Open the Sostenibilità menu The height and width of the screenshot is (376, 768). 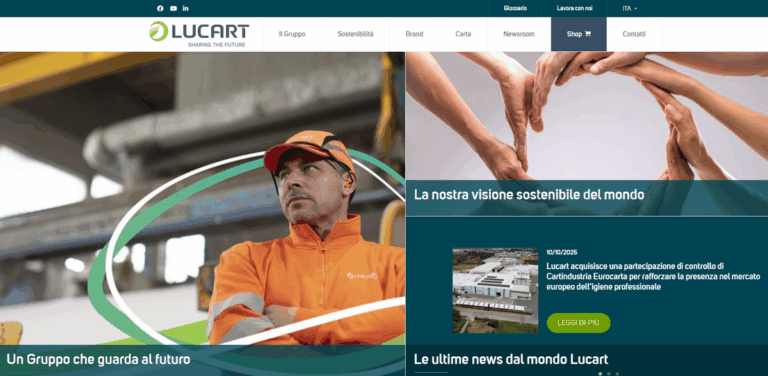click(x=355, y=34)
